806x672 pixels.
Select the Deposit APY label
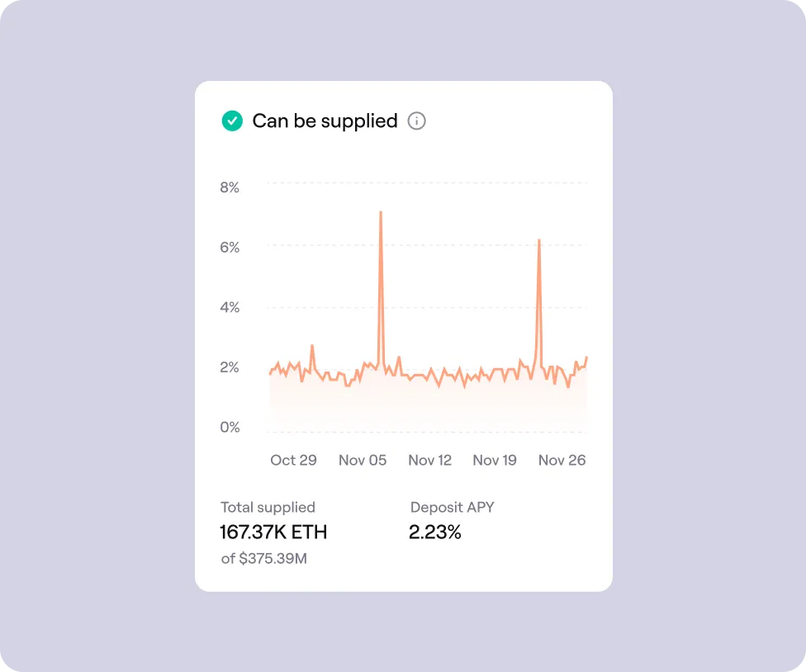pos(453,507)
